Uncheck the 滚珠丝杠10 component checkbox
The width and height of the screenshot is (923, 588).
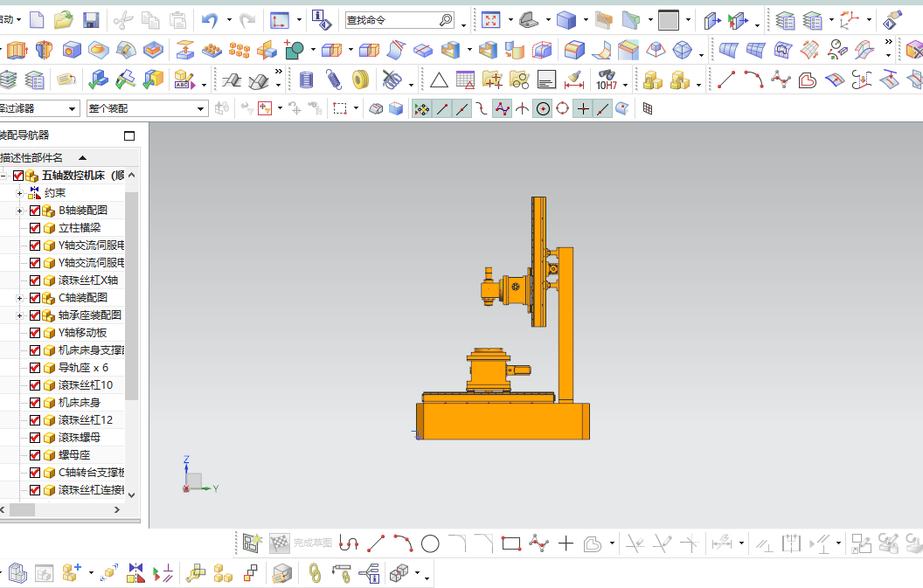click(35, 385)
